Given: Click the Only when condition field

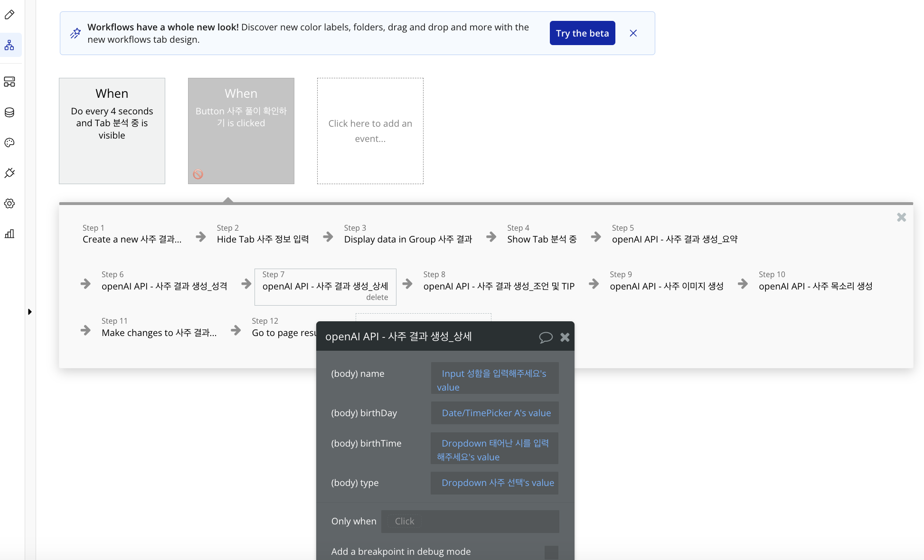Looking at the screenshot, I should [470, 521].
